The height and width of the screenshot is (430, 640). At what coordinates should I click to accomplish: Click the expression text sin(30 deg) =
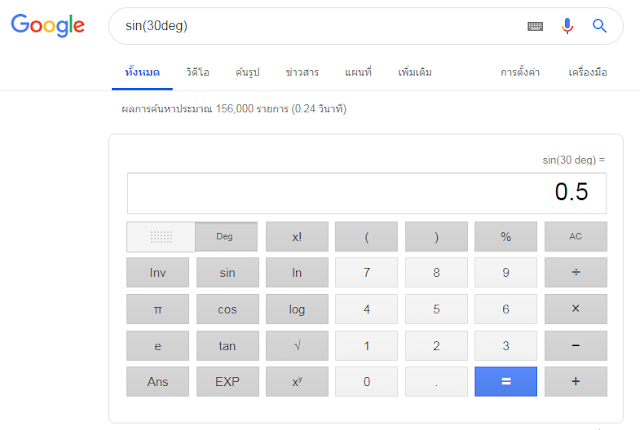click(573, 160)
